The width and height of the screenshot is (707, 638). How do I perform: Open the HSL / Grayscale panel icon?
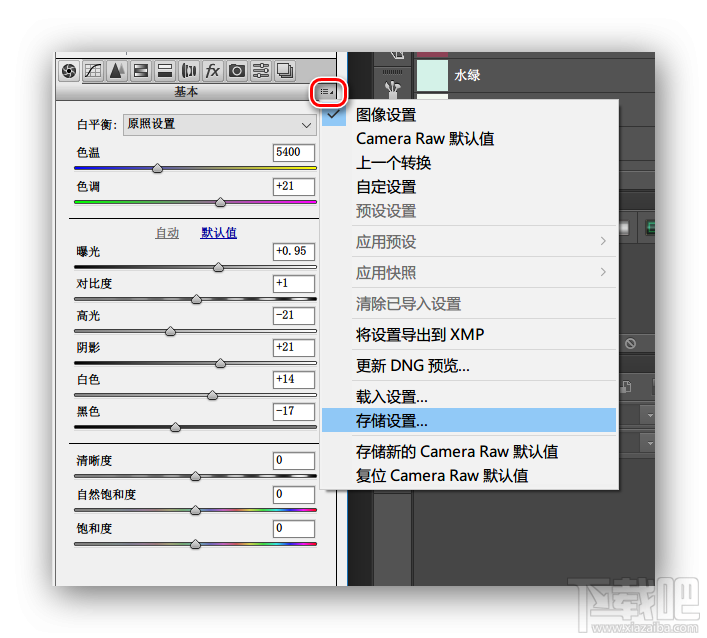pyautogui.click(x=141, y=71)
